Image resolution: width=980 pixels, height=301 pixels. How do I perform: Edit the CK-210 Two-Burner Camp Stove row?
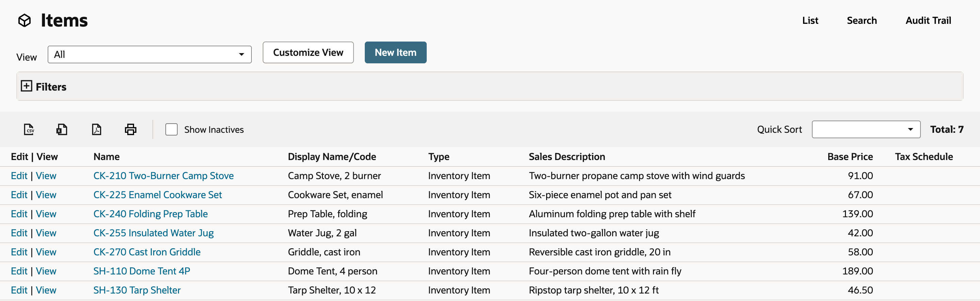coord(19,176)
